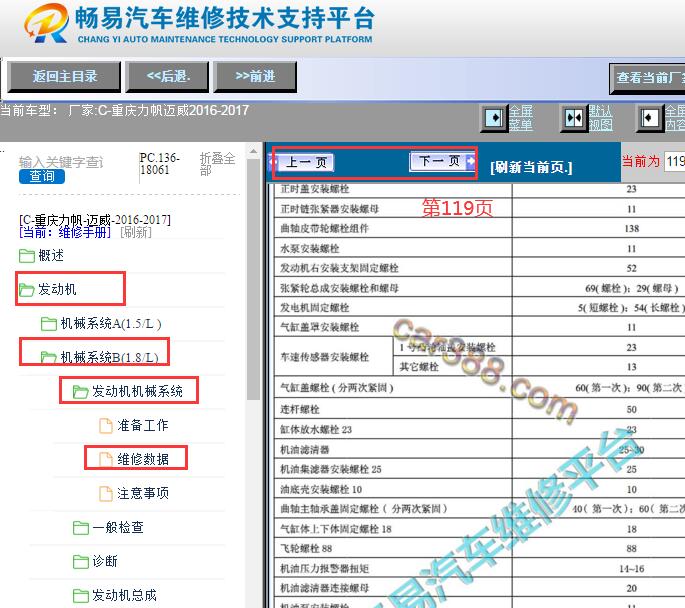This screenshot has width=685, height=608.
Task: Click folder icon of 发动机机械系统
Action: pyautogui.click(x=80, y=392)
